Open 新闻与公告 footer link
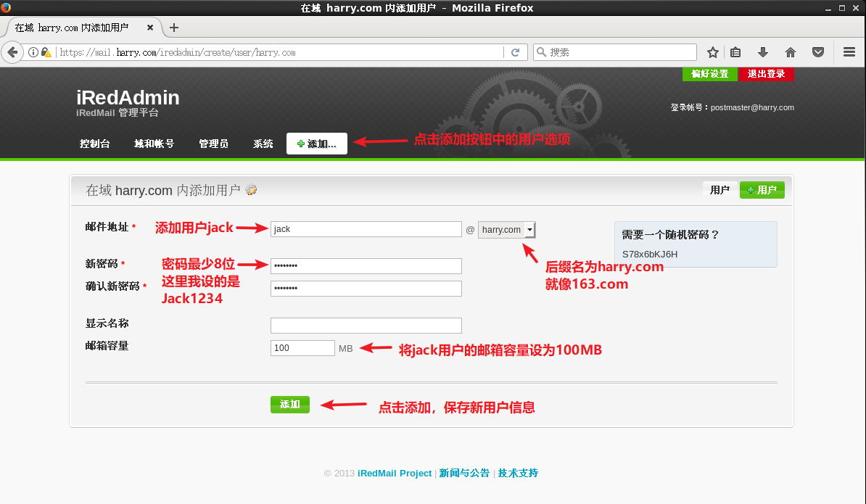The image size is (866, 504). (x=464, y=474)
